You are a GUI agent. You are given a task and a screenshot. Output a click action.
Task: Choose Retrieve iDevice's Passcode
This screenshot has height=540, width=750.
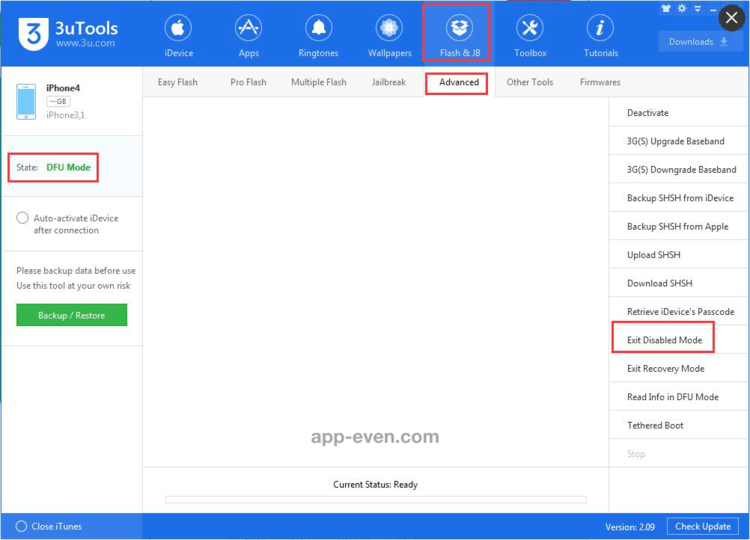(678, 312)
